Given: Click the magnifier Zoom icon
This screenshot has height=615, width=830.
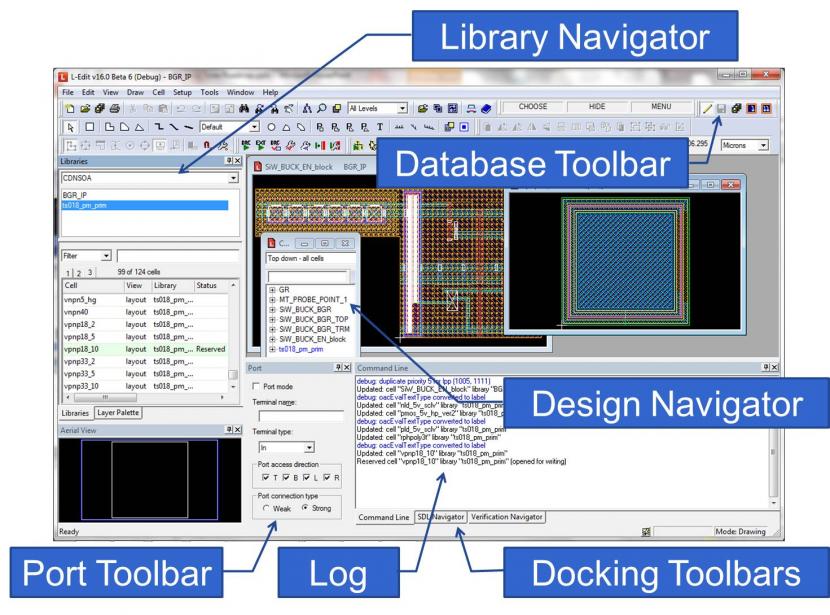Looking at the screenshot, I should [321, 108].
